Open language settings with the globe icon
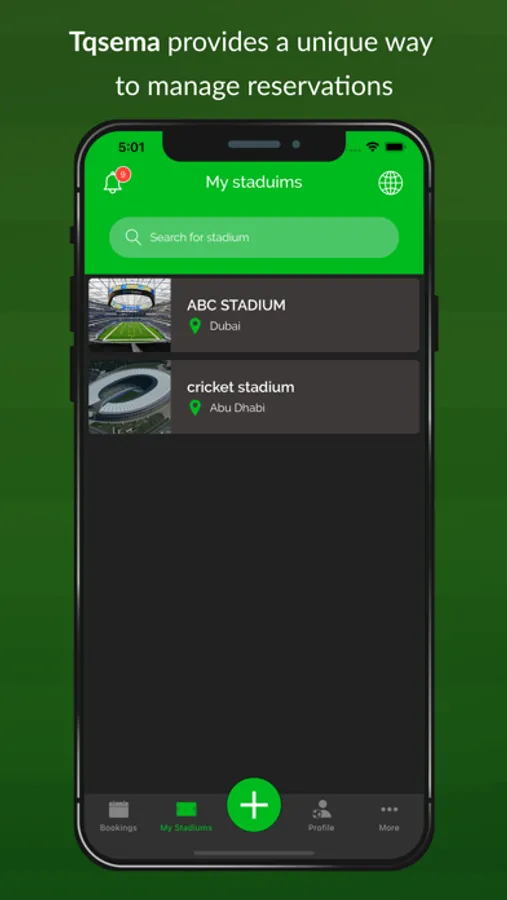Screen dimensions: 507x900 click(x=390, y=183)
